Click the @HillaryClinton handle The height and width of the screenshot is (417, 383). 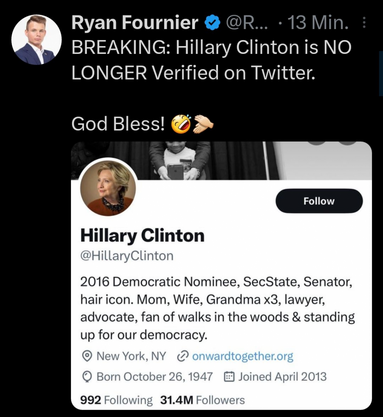pos(127,256)
